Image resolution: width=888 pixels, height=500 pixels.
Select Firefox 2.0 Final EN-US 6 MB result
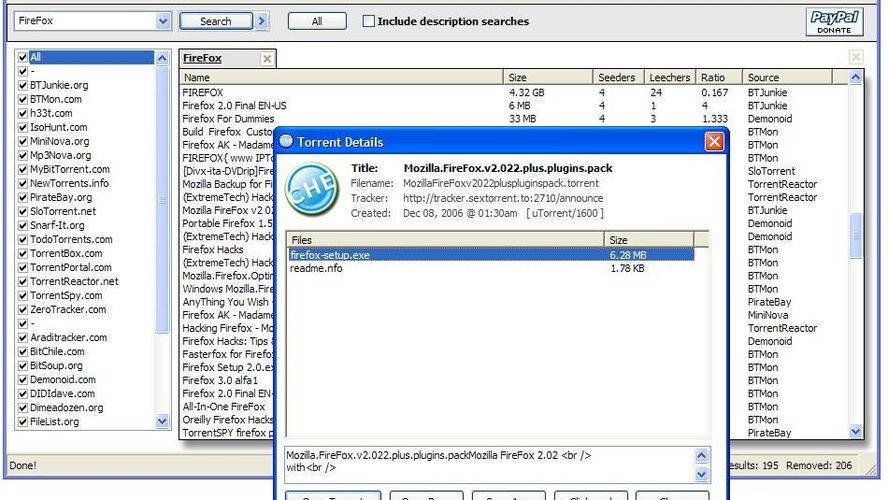click(513, 106)
